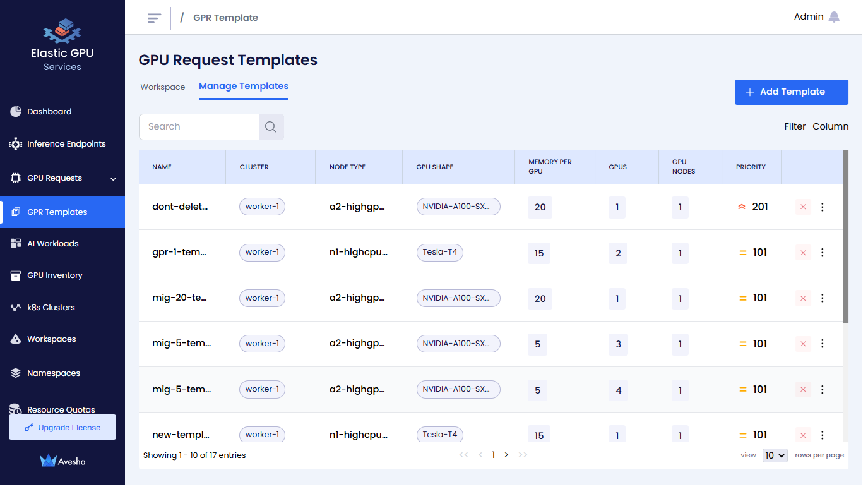The height and width of the screenshot is (494, 868).
Task: Click the delete X in the row with 4 GPUs
Action: [803, 390]
